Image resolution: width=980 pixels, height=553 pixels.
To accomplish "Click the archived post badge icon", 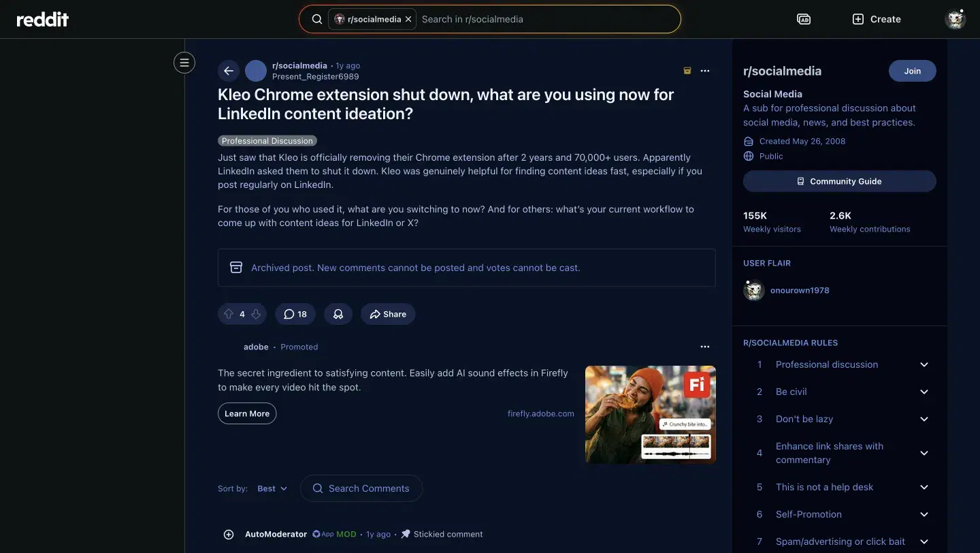I will pos(687,71).
